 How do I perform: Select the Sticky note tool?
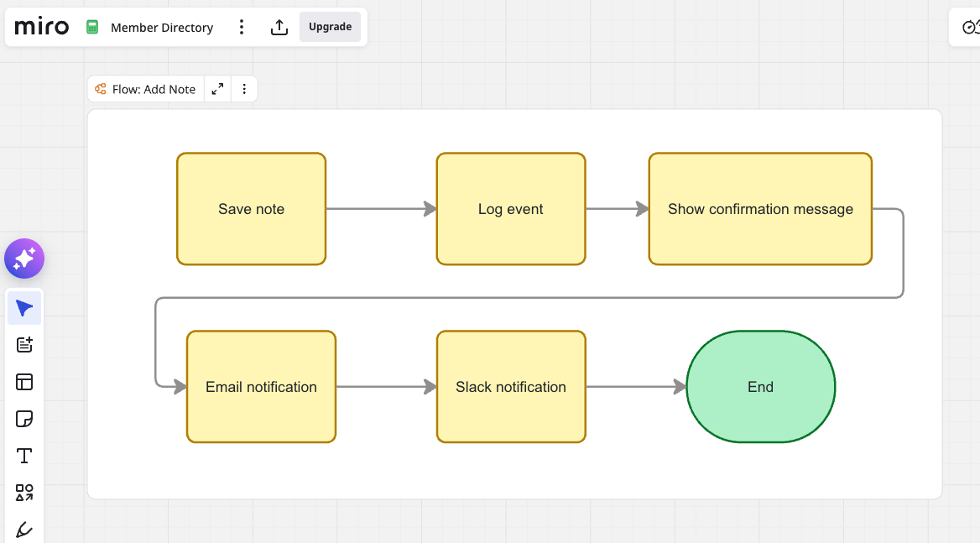[x=24, y=419]
